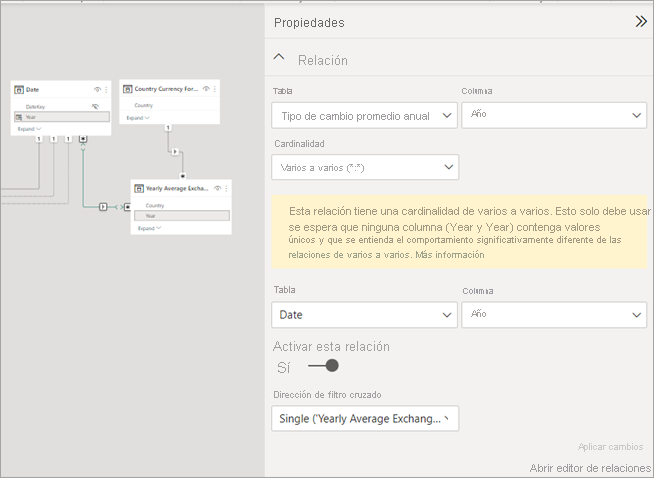The height and width of the screenshot is (478, 654).
Task: Open more options for Yearly Average Exchange table
Action: (x=226, y=188)
